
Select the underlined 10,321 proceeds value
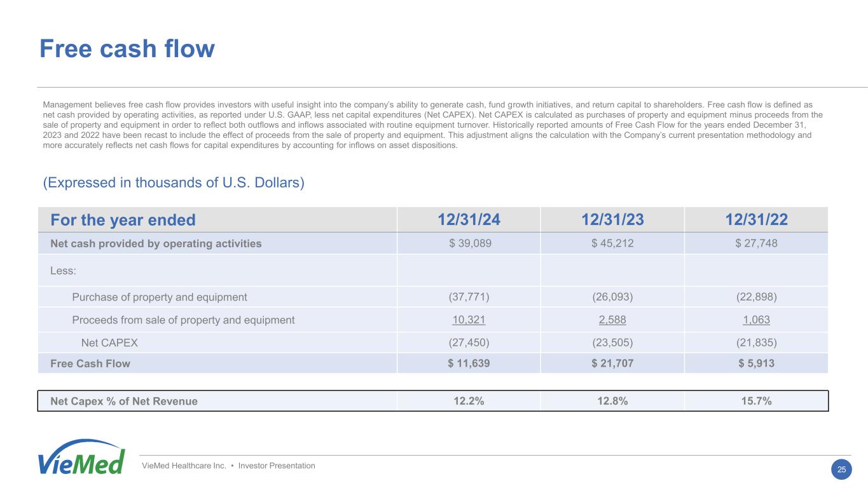(x=469, y=320)
